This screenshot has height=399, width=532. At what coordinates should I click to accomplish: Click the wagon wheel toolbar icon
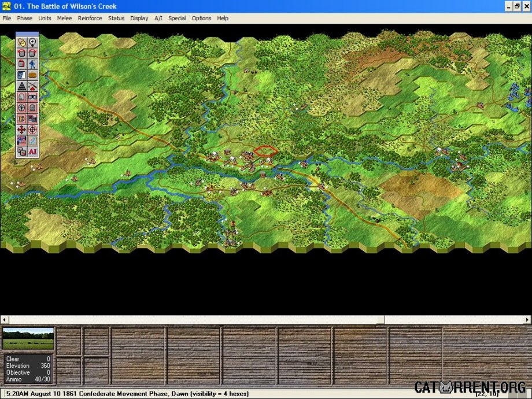coord(22,108)
